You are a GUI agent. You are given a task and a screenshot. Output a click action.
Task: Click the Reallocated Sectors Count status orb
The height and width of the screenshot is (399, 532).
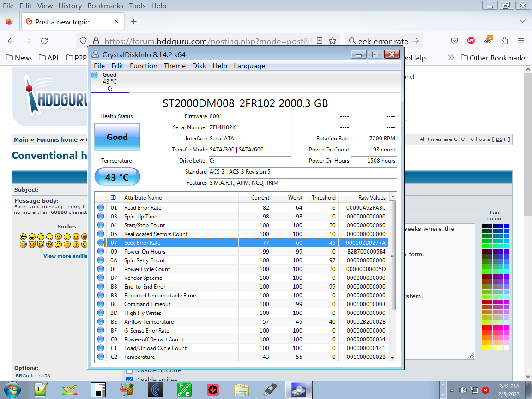[101, 234]
